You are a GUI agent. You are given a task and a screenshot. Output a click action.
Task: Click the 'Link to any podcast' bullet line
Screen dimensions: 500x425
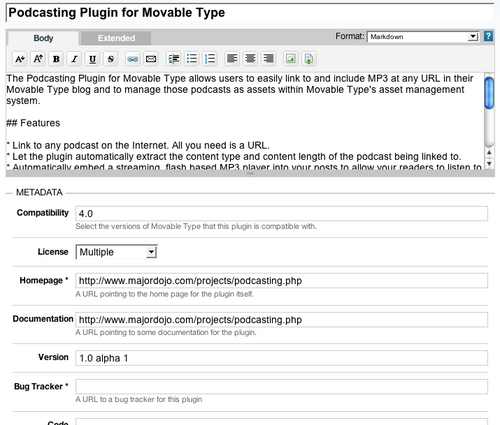coord(138,146)
